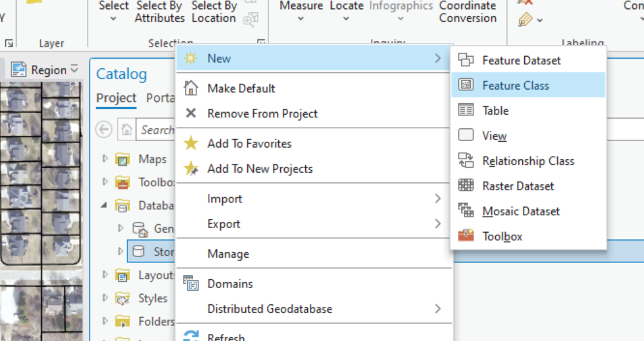This screenshot has width=644, height=341.
Task: Expand the Maps tree node
Action: (x=106, y=159)
